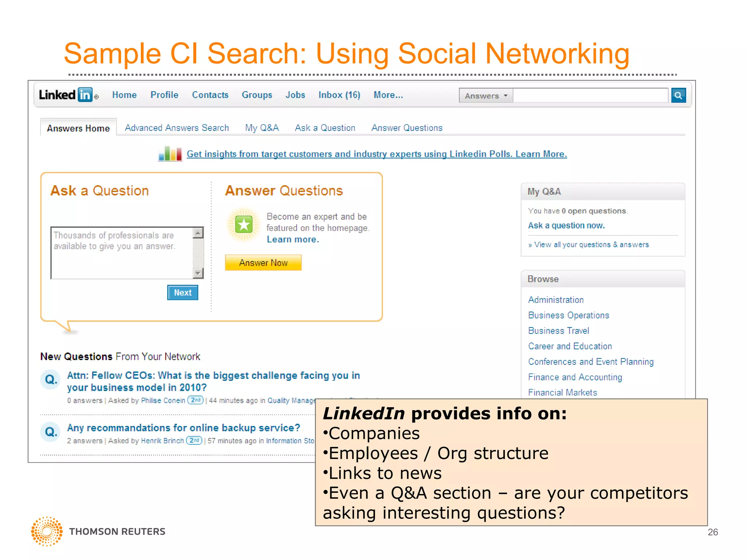Click the yellow Answer Now button

coord(263,262)
